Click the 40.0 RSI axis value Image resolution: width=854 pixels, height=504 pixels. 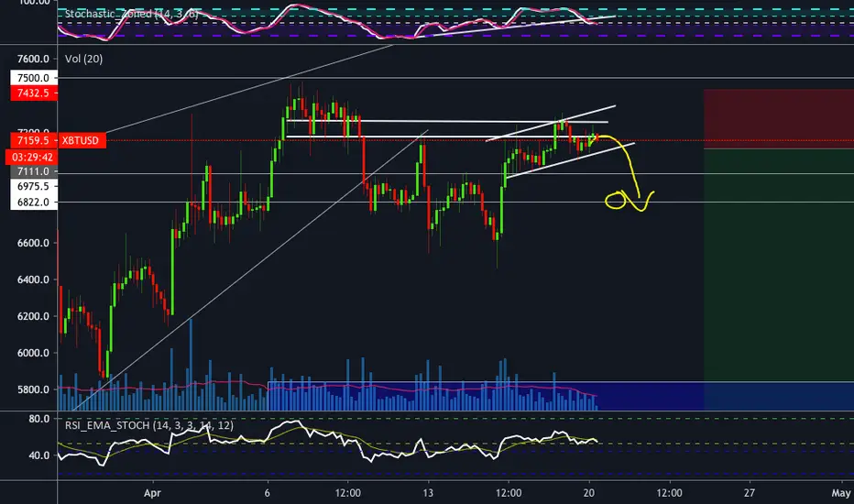pyautogui.click(x=39, y=455)
